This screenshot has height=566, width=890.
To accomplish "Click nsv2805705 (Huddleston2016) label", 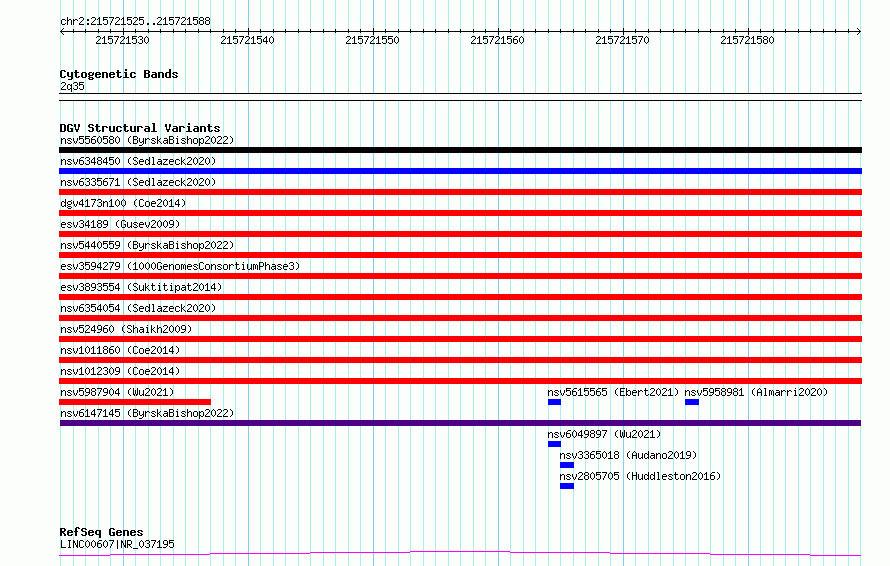I will pyautogui.click(x=640, y=476).
